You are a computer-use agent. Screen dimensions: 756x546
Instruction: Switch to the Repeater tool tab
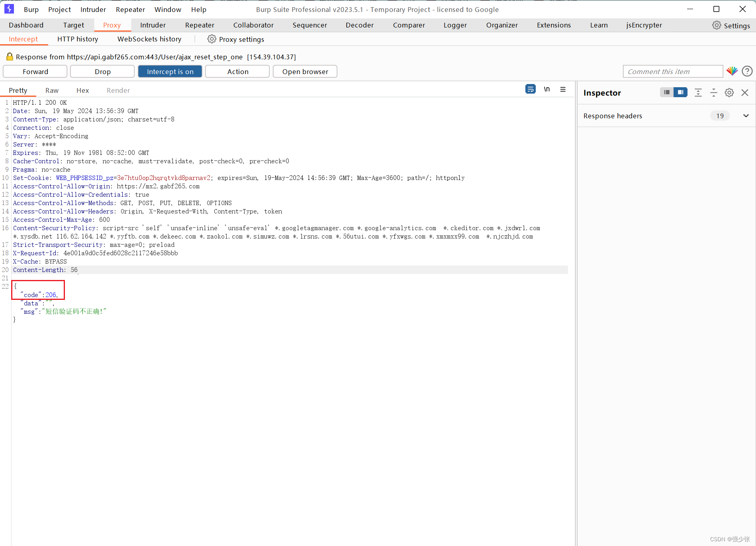click(200, 25)
